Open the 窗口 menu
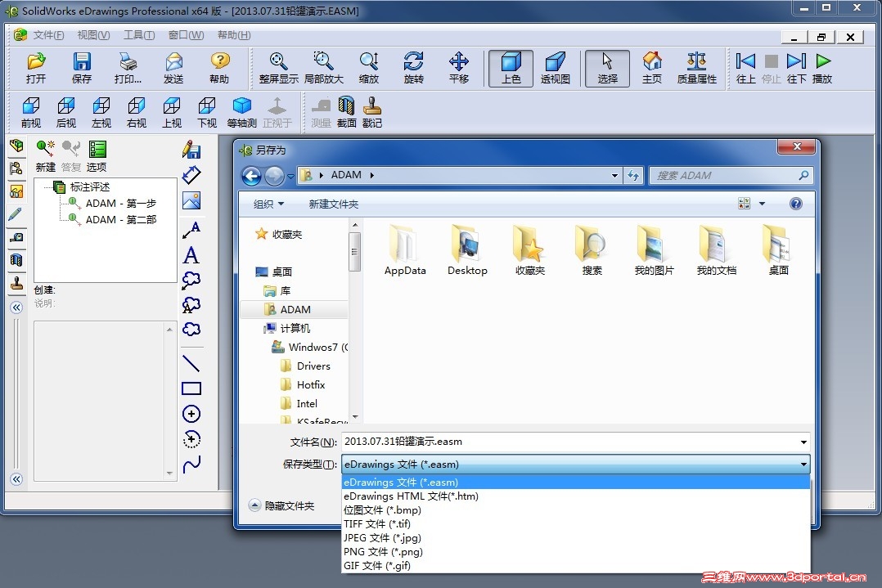This screenshot has width=882, height=588. (187, 35)
